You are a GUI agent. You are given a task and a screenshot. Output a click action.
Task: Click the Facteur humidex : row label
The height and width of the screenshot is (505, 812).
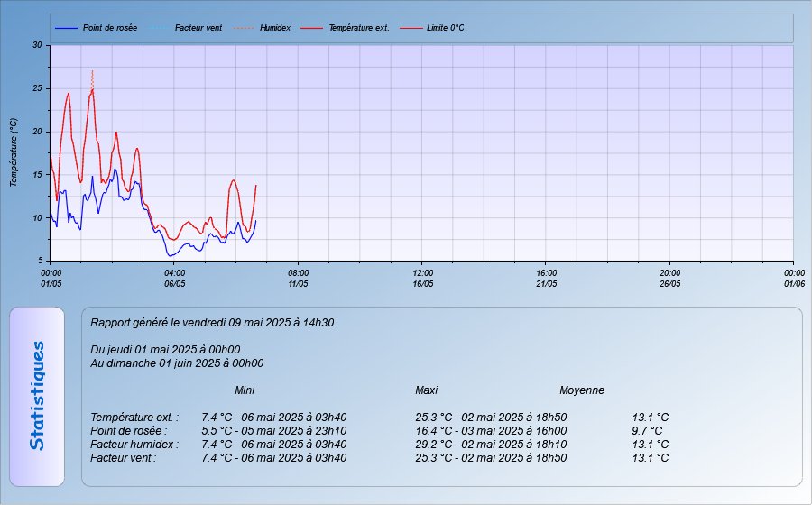pyautogui.click(x=134, y=444)
